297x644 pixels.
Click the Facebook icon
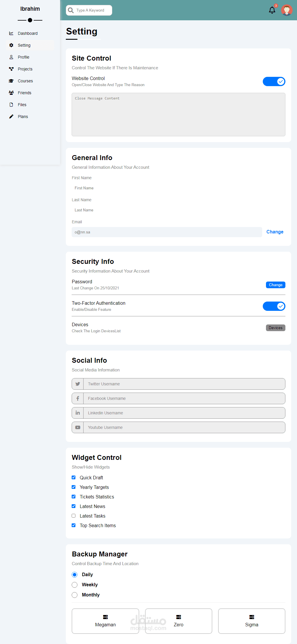coord(78,398)
